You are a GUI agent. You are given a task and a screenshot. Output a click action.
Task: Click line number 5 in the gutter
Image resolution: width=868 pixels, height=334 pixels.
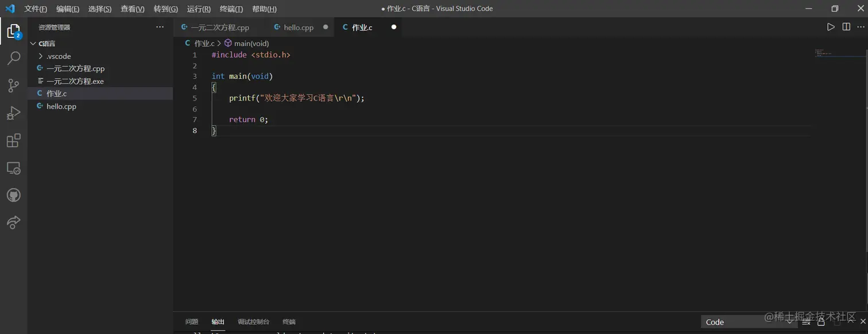[x=195, y=98]
